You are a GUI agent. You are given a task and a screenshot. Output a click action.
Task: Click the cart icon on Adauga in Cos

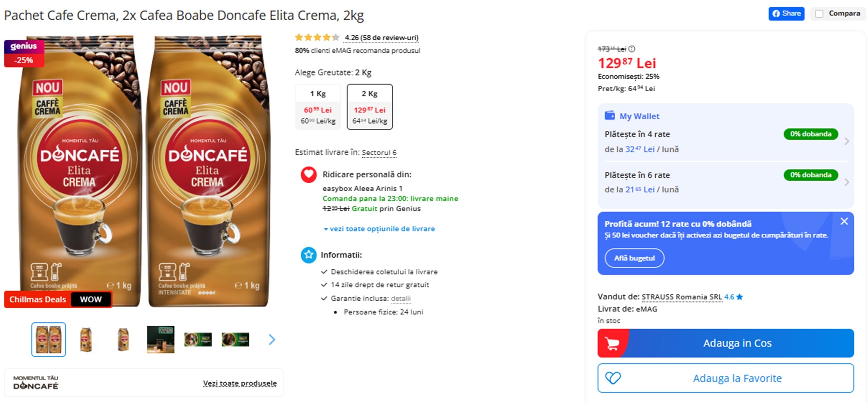coord(612,343)
